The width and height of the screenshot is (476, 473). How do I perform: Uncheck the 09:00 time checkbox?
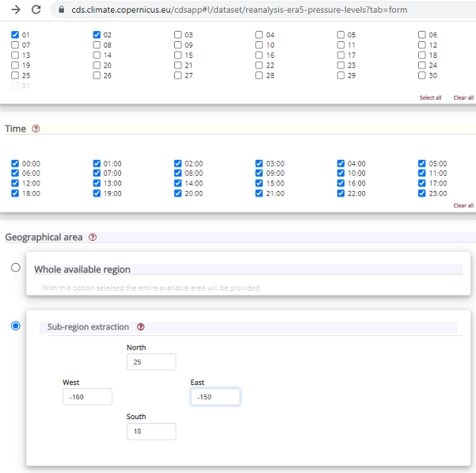(x=259, y=173)
